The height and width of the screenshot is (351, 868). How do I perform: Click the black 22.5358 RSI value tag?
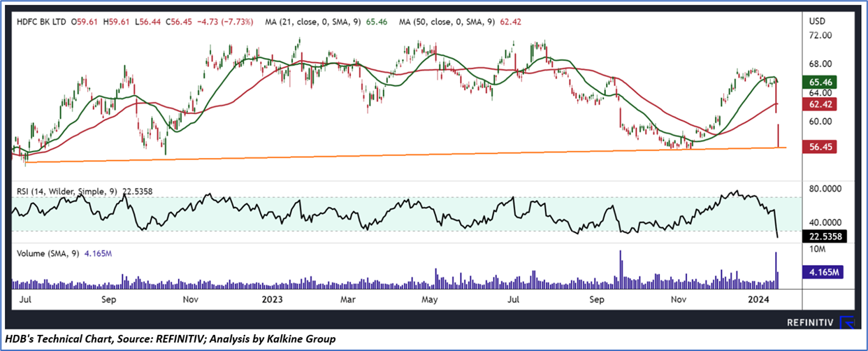tap(824, 236)
